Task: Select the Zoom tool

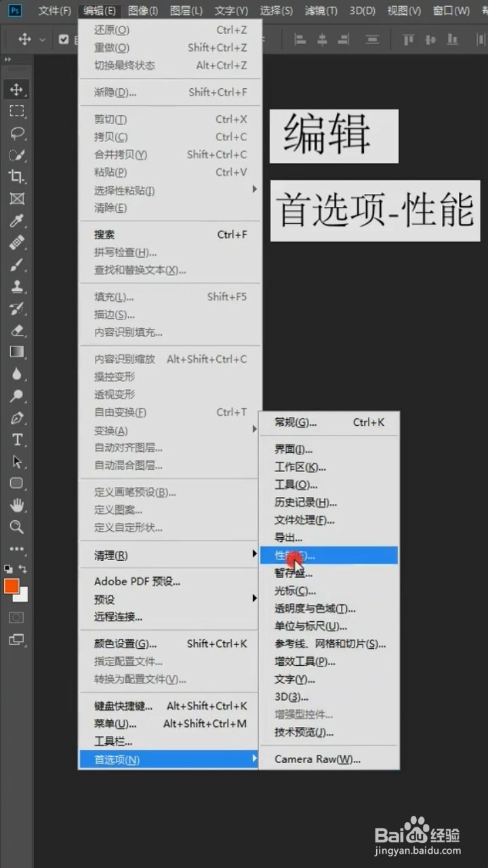Action: point(17,527)
